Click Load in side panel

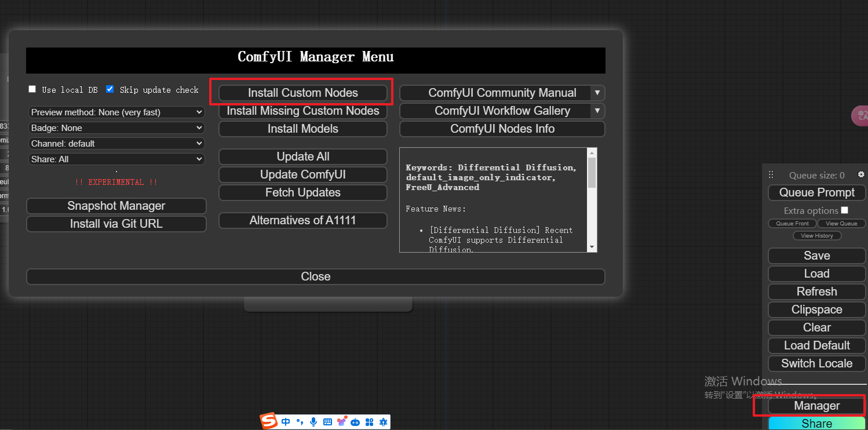click(817, 274)
